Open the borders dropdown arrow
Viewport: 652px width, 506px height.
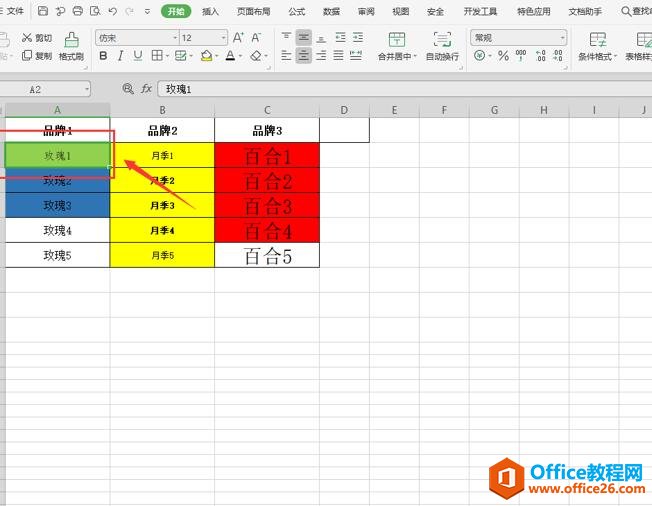tap(167, 56)
